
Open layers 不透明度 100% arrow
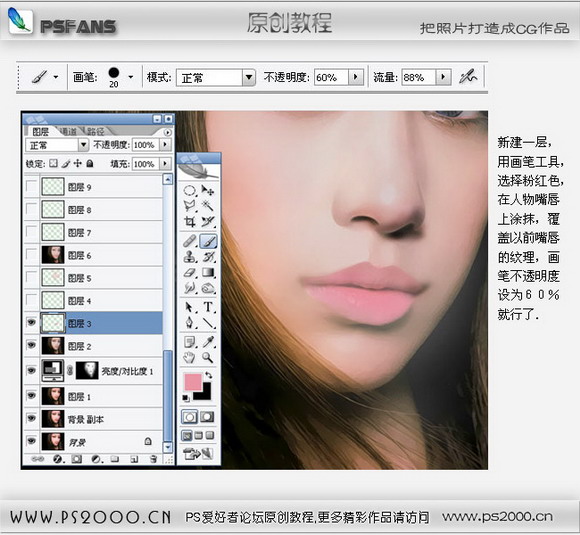(165, 145)
